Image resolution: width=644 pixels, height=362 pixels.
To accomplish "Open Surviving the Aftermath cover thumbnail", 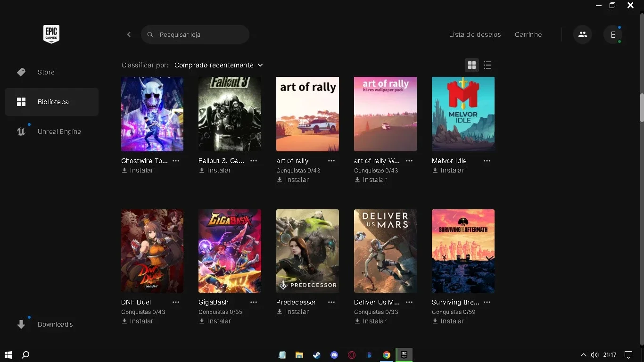I will pyautogui.click(x=463, y=251).
